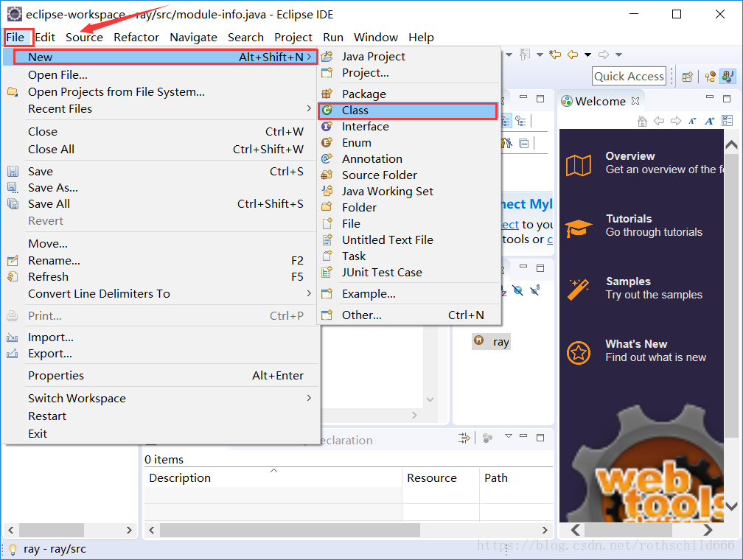Choose Interface in the New submenu

(409, 127)
